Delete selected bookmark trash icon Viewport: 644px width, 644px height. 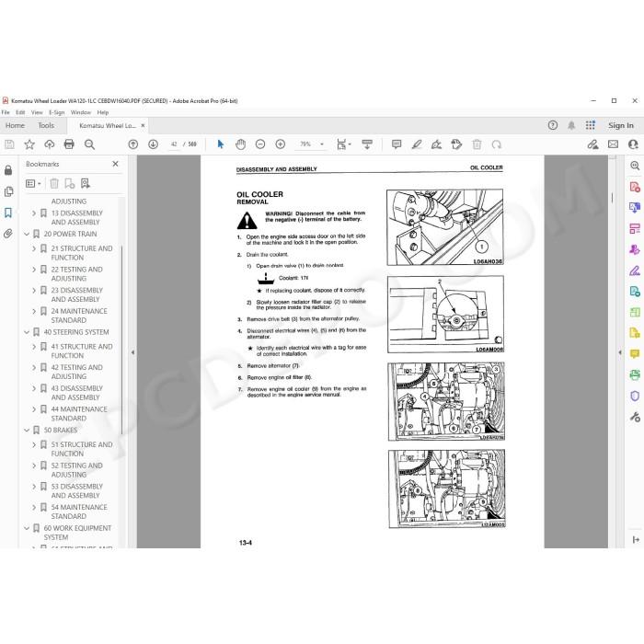click(54, 184)
